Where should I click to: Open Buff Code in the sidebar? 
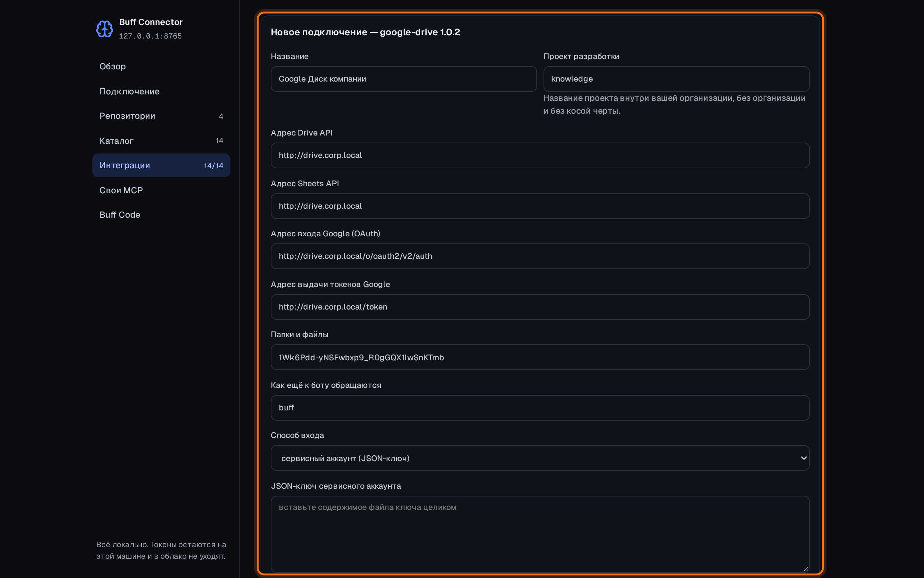click(x=161, y=215)
